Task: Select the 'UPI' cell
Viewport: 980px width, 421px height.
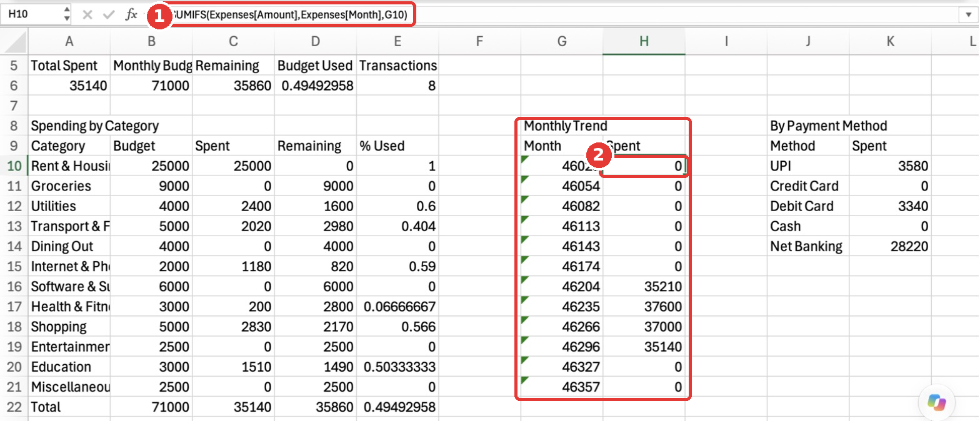Action: [808, 166]
